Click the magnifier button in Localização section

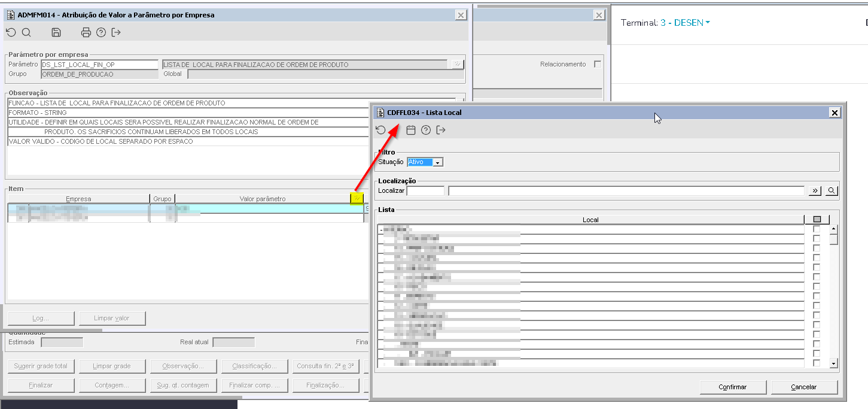(832, 191)
